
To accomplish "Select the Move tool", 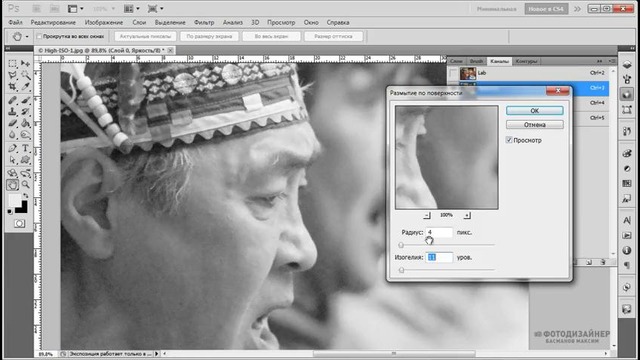I will click(25, 64).
